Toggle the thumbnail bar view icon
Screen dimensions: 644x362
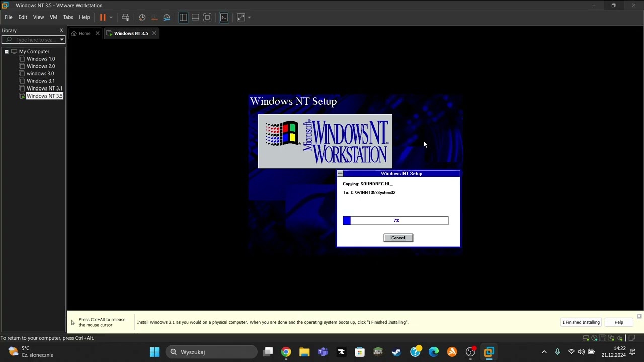pyautogui.click(x=195, y=17)
